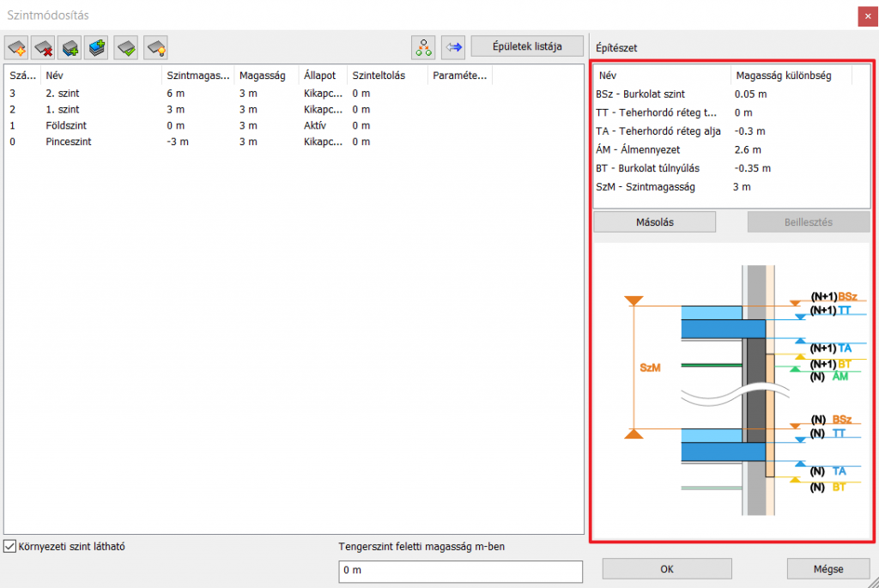Click the delete level icon with red X
This screenshot has height=588, width=879.
click(x=43, y=48)
